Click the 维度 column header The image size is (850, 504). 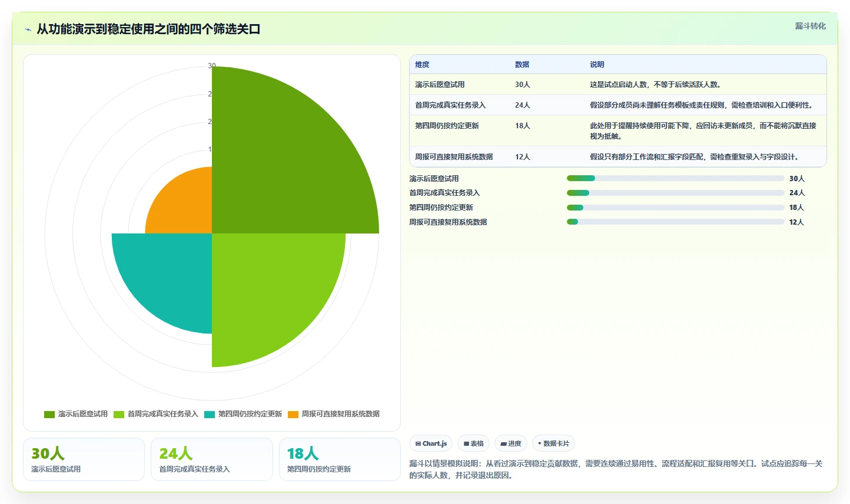tap(422, 65)
